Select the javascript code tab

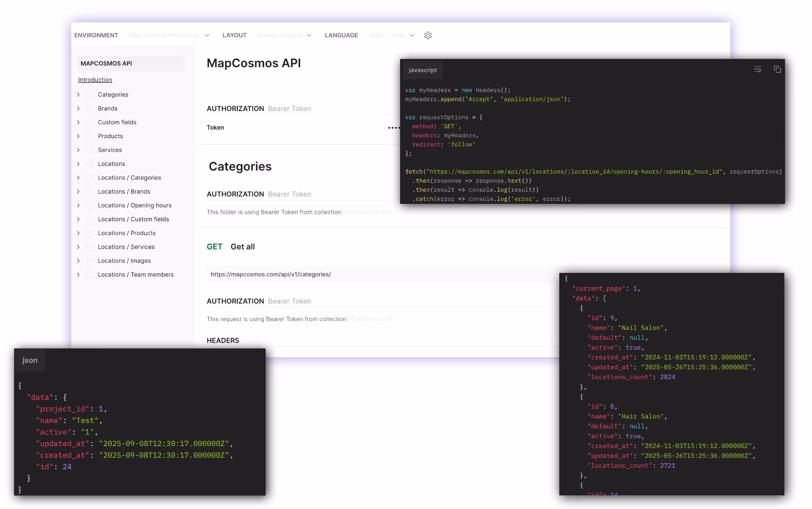[x=422, y=70]
